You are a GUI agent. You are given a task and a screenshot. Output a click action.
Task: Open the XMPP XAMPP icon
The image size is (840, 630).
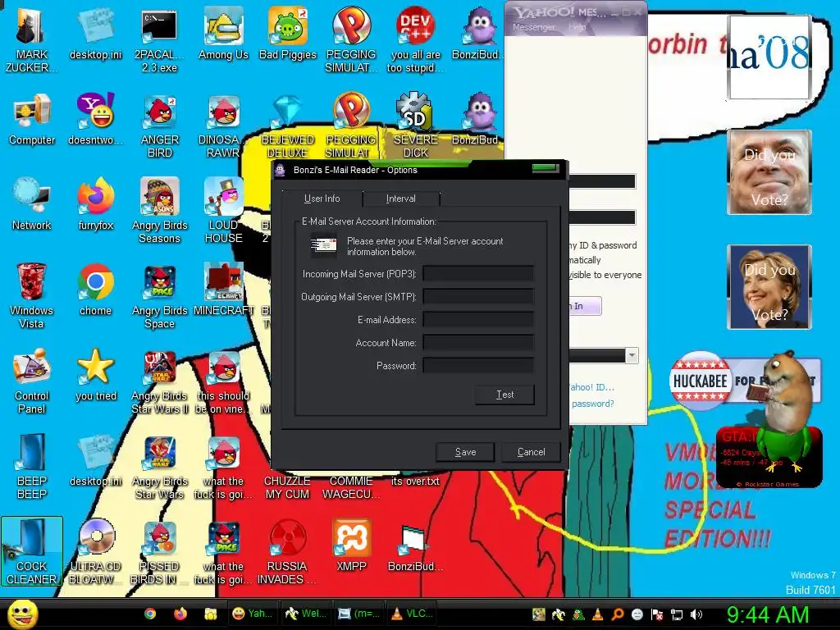point(351,546)
